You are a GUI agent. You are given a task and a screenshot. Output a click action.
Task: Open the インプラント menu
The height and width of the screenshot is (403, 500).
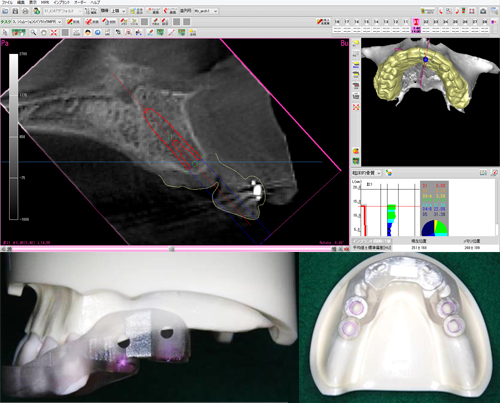click(62, 2)
